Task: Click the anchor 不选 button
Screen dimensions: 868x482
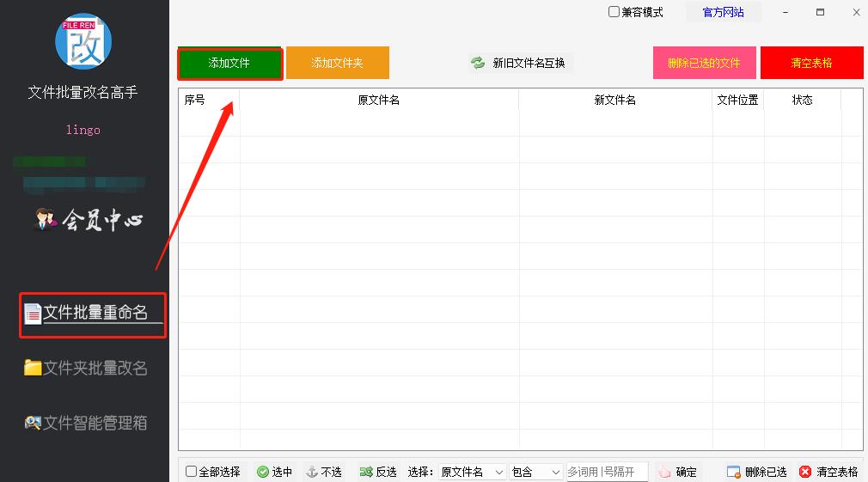Action: point(324,472)
